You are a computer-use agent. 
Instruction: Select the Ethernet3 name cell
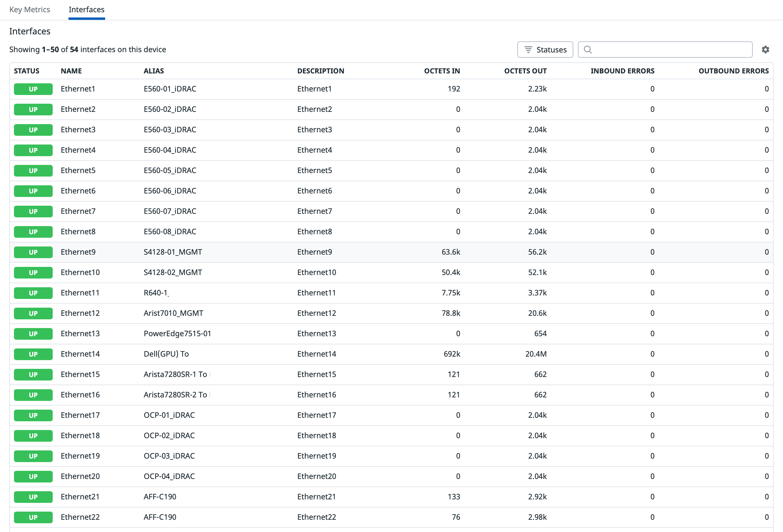78,129
